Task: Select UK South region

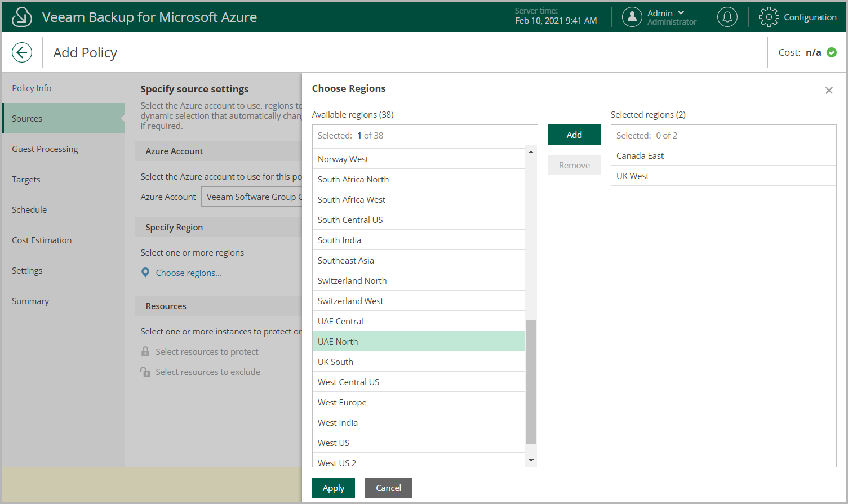Action: click(419, 362)
